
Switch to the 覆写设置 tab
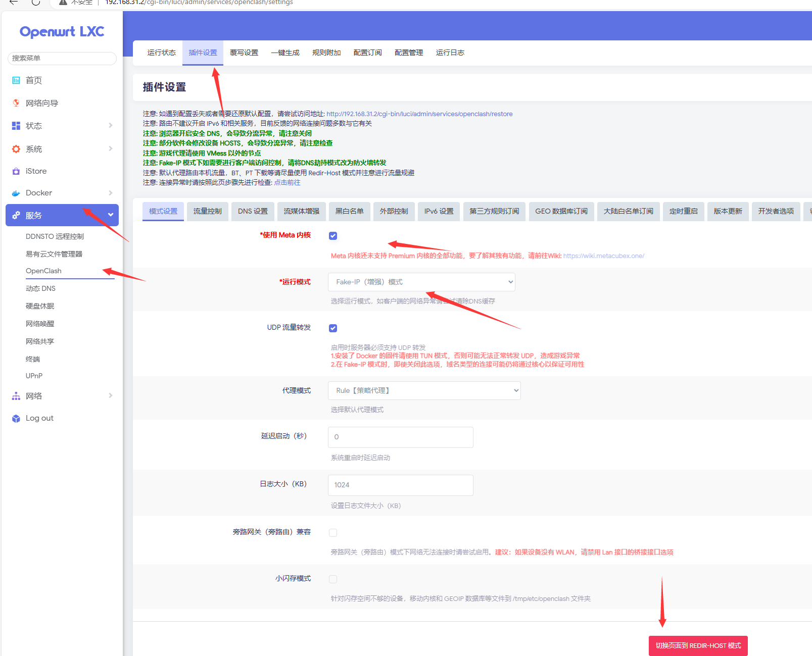[x=244, y=53]
